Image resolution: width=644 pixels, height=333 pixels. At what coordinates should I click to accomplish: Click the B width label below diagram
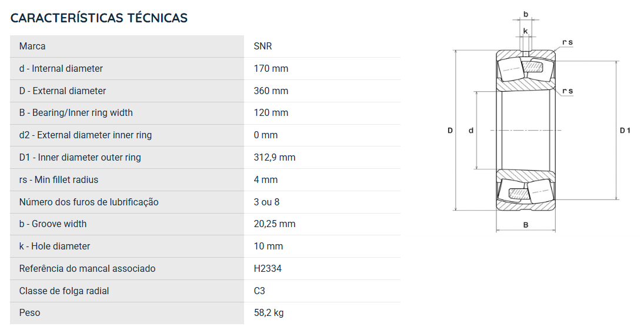point(526,225)
